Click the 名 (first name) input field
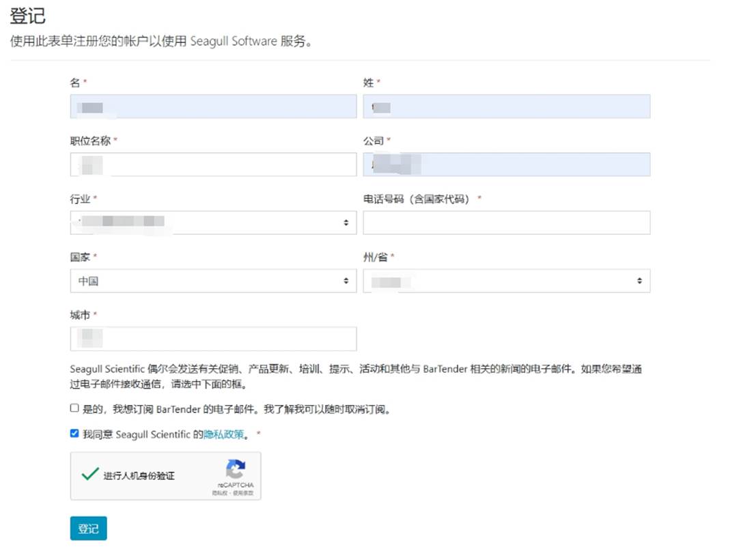The image size is (756, 549). [213, 107]
